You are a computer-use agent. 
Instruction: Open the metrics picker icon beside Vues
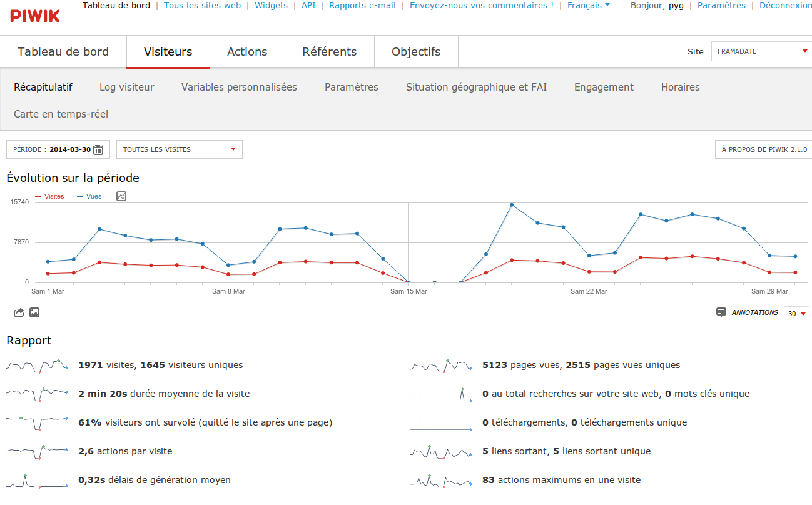[x=121, y=196]
